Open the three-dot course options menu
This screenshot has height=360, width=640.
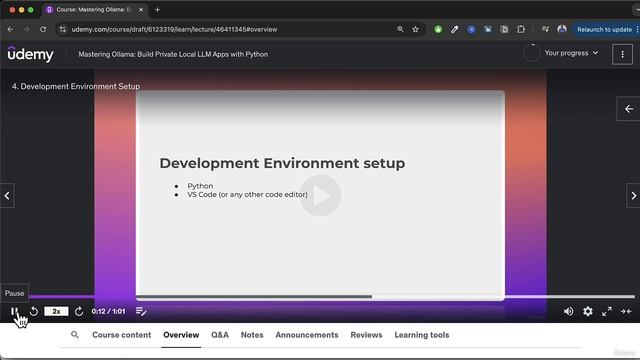click(x=622, y=54)
